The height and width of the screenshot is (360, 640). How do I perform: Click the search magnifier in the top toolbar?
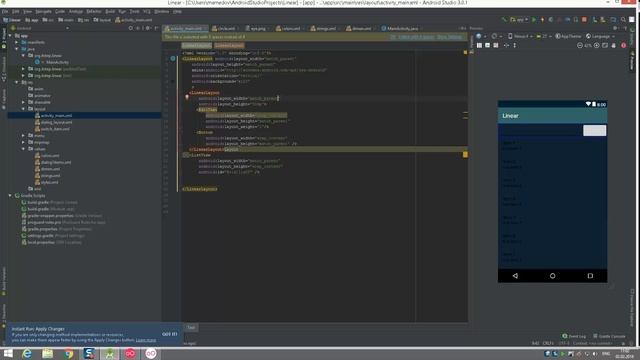pyautogui.click(x=623, y=20)
